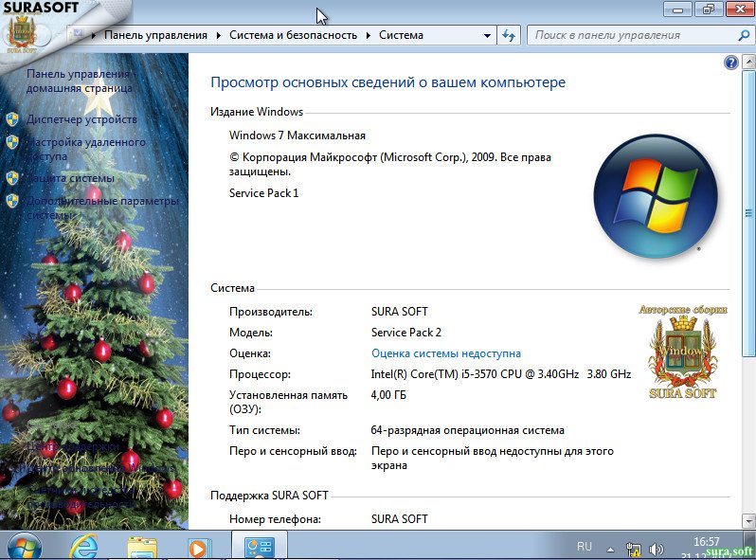Click Show Desktop strip at taskbar end
Screen dimensions: 756x560
tap(751, 546)
